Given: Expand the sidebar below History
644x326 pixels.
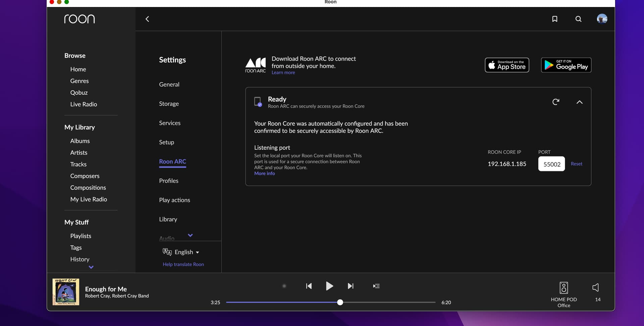Looking at the screenshot, I should pyautogui.click(x=91, y=267).
